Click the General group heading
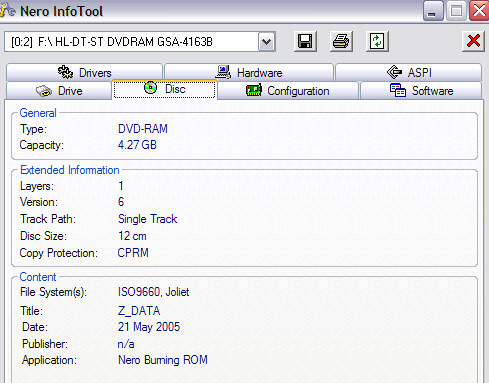 [x=38, y=113]
